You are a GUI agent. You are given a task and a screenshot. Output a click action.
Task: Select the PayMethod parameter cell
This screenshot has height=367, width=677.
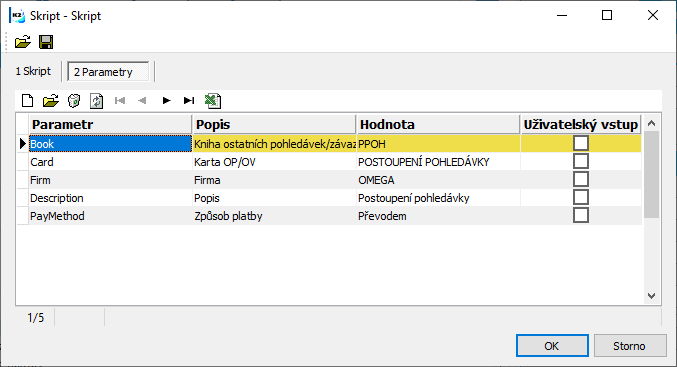(x=110, y=216)
